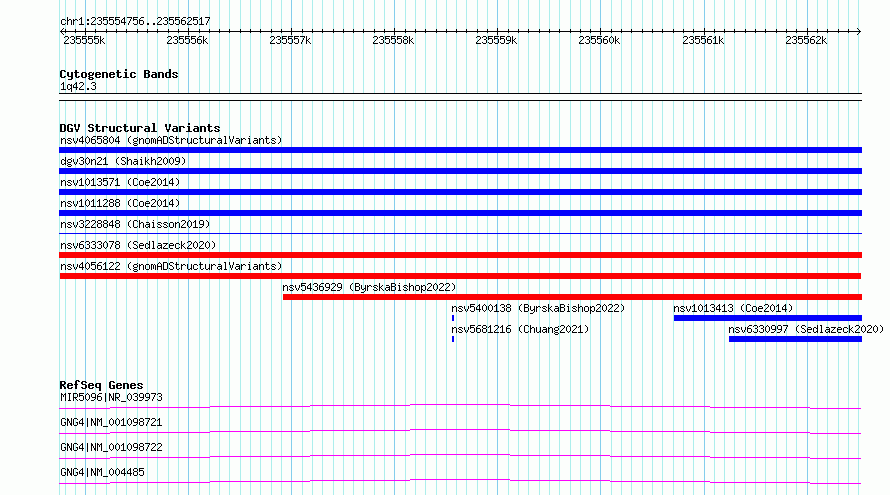The height and width of the screenshot is (495, 890).
Task: Open nsv3228848 (Chaisson2019) variant label
Action: pyautogui.click(x=135, y=224)
